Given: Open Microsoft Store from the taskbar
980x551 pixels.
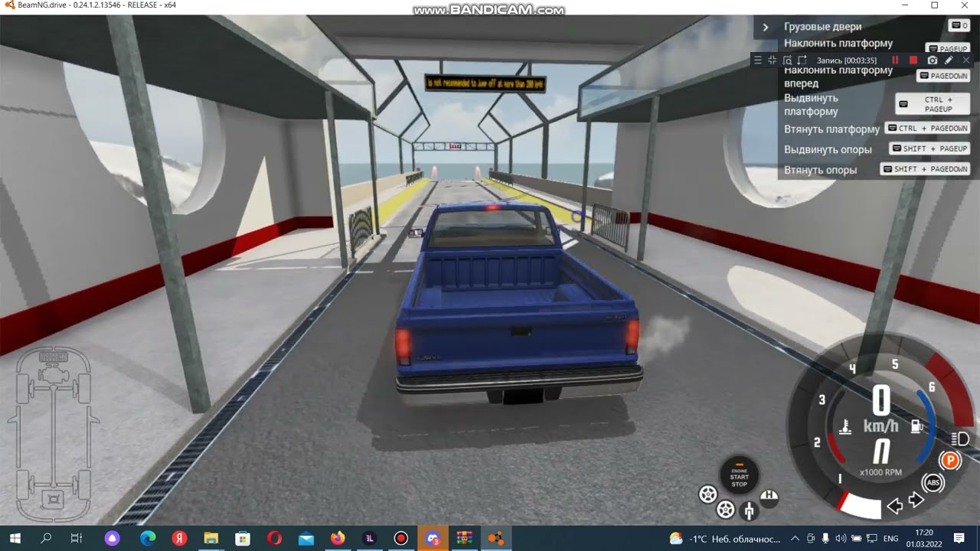Looking at the screenshot, I should pyautogui.click(x=243, y=538).
